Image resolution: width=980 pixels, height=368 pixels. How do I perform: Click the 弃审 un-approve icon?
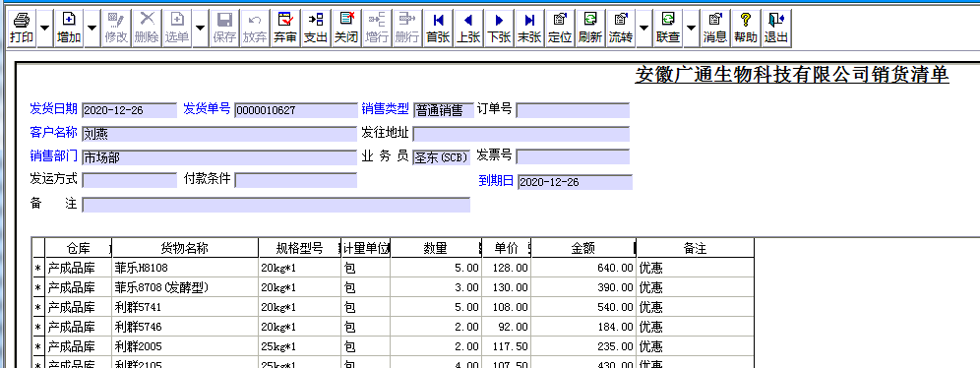click(x=285, y=29)
